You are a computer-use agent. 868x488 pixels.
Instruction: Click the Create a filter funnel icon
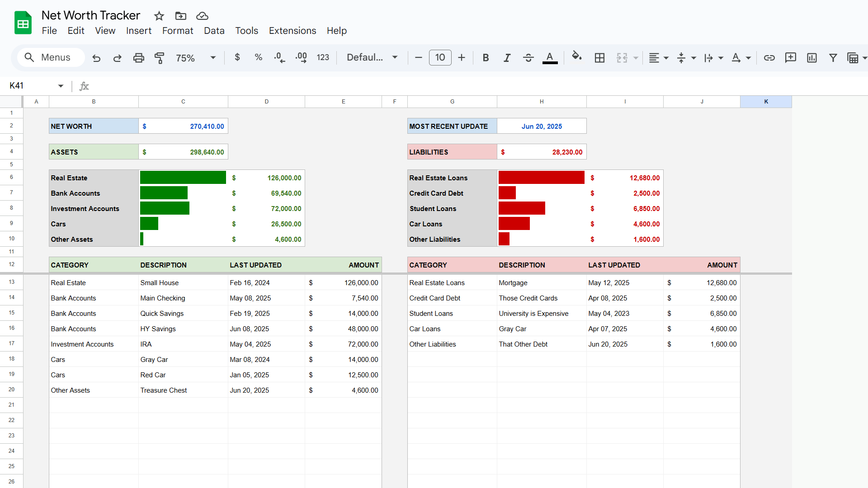(833, 58)
